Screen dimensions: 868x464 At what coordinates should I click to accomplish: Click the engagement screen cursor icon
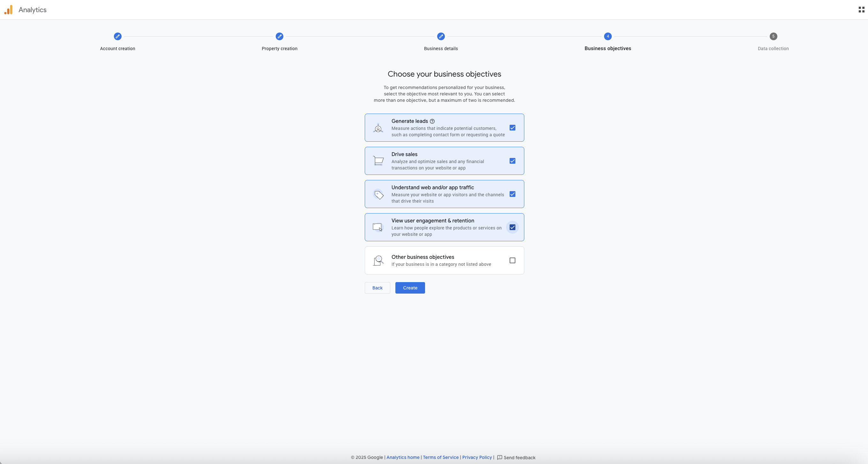click(378, 228)
